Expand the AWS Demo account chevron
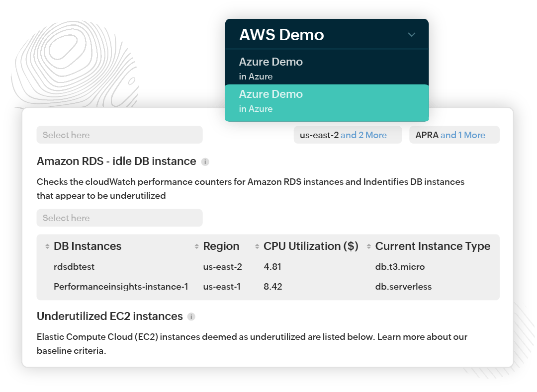537x392 pixels. click(411, 35)
